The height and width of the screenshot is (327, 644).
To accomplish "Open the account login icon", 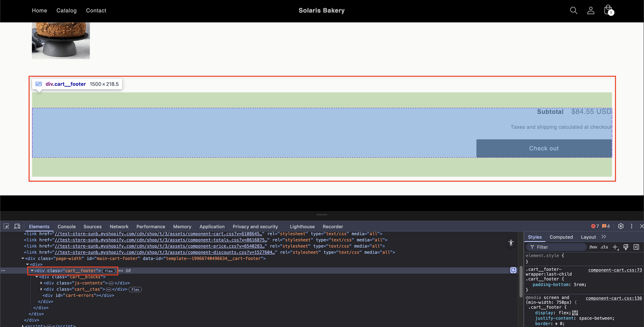I will point(590,10).
